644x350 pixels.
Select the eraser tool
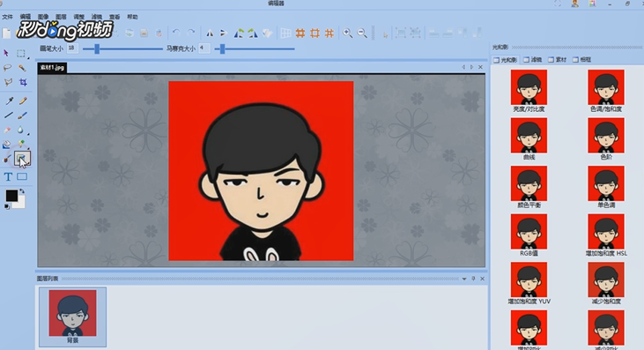(x=7, y=130)
